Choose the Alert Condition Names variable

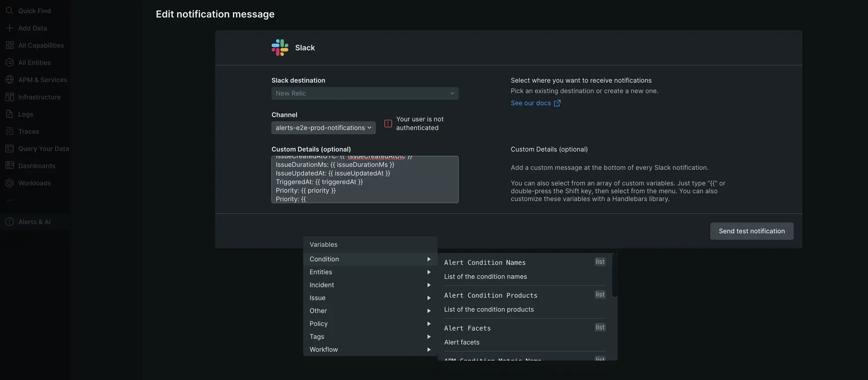tap(485, 263)
